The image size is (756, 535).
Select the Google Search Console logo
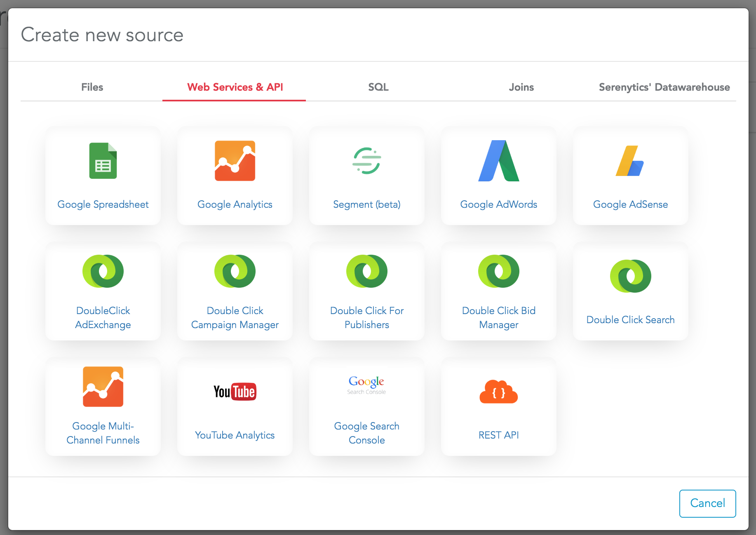[x=366, y=385]
